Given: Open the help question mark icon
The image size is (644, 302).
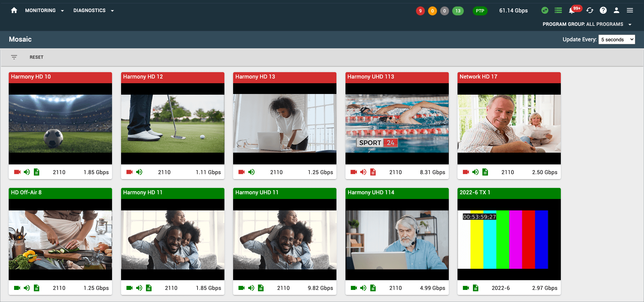Looking at the screenshot, I should click(x=603, y=10).
